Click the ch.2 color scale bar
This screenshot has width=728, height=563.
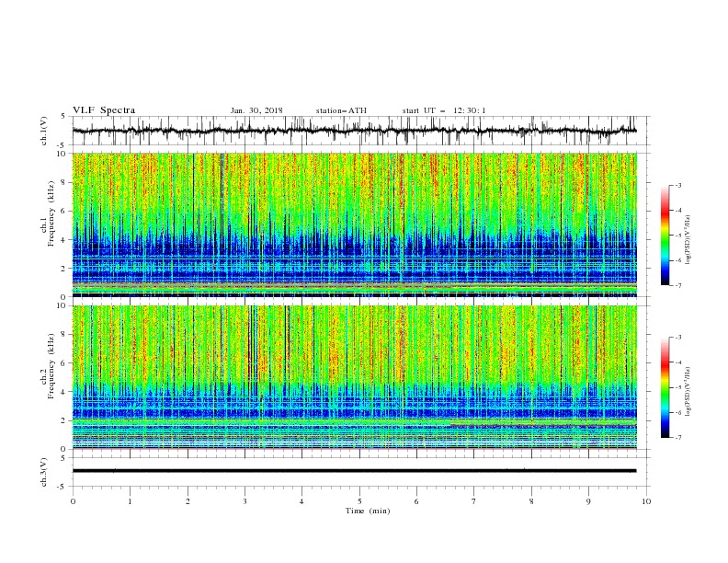[x=665, y=387]
